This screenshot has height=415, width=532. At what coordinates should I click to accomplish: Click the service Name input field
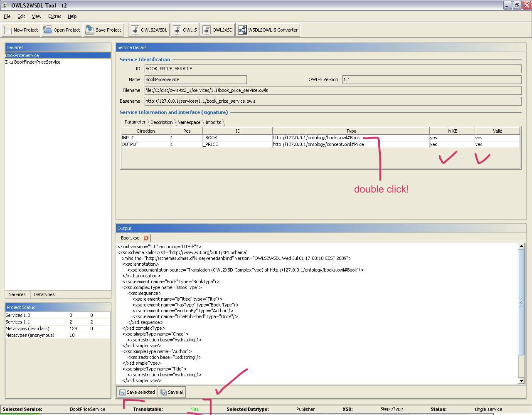coord(195,79)
